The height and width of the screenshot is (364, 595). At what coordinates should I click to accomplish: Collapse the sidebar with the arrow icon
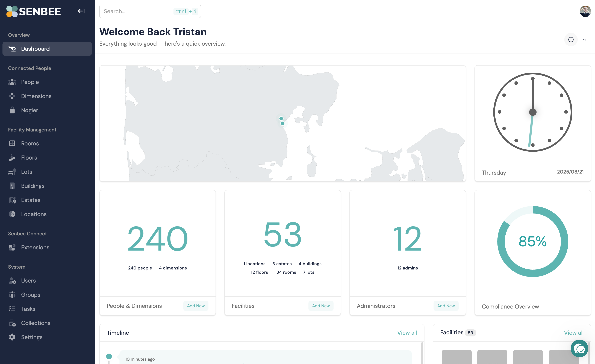click(x=81, y=11)
